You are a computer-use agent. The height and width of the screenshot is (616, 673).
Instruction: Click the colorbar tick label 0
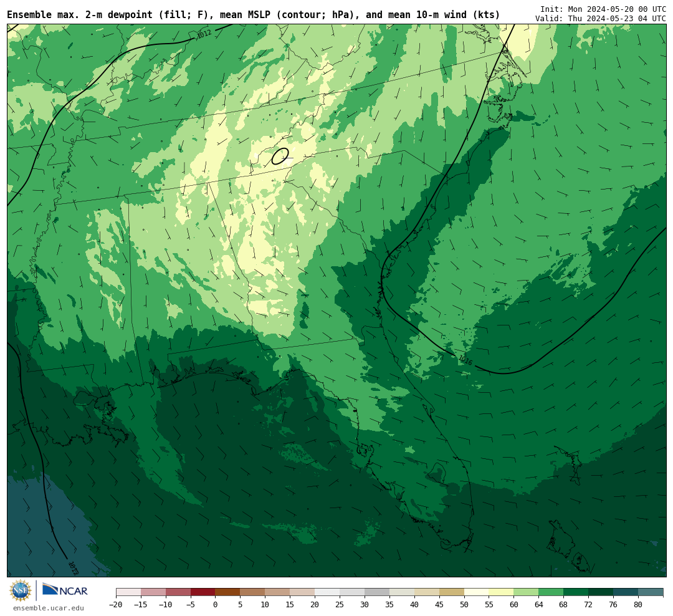(216, 604)
